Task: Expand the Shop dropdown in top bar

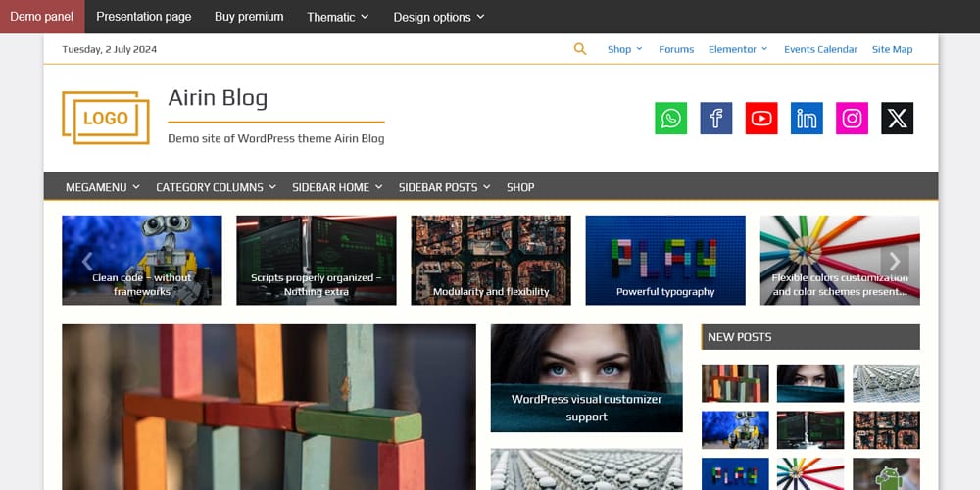Action: point(624,49)
